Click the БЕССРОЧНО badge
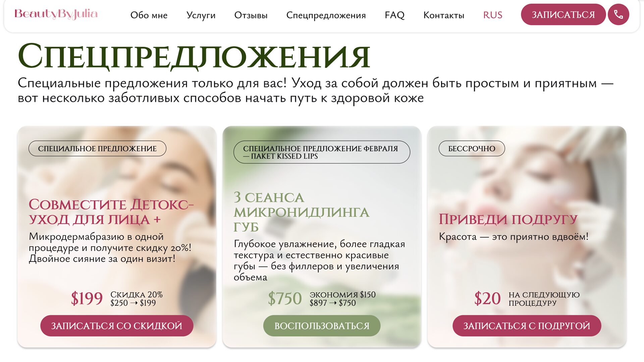644x362 pixels. click(472, 148)
